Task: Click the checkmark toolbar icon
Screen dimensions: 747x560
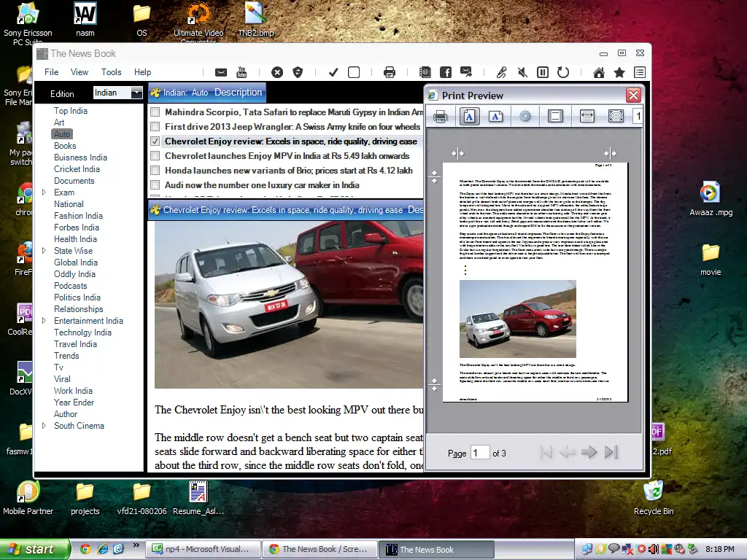Action: (x=333, y=72)
